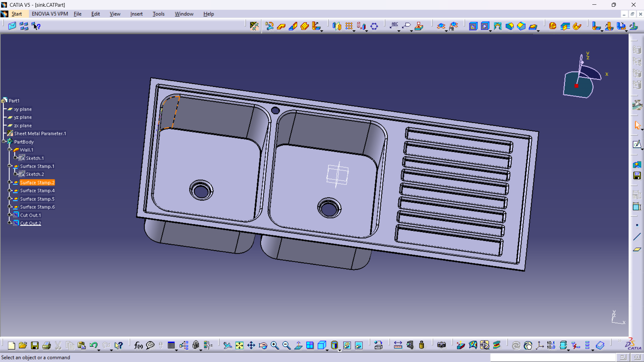Screen dimensions: 644x362
Task: Open the Window menu
Action: pos(184,14)
